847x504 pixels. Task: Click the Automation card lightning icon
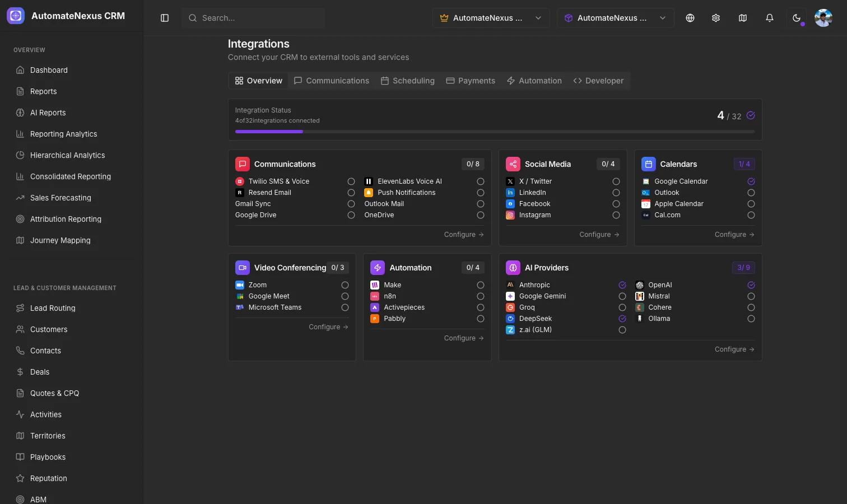378,268
